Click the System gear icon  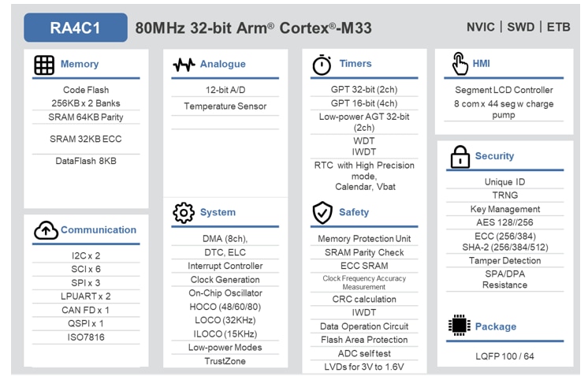[184, 213]
